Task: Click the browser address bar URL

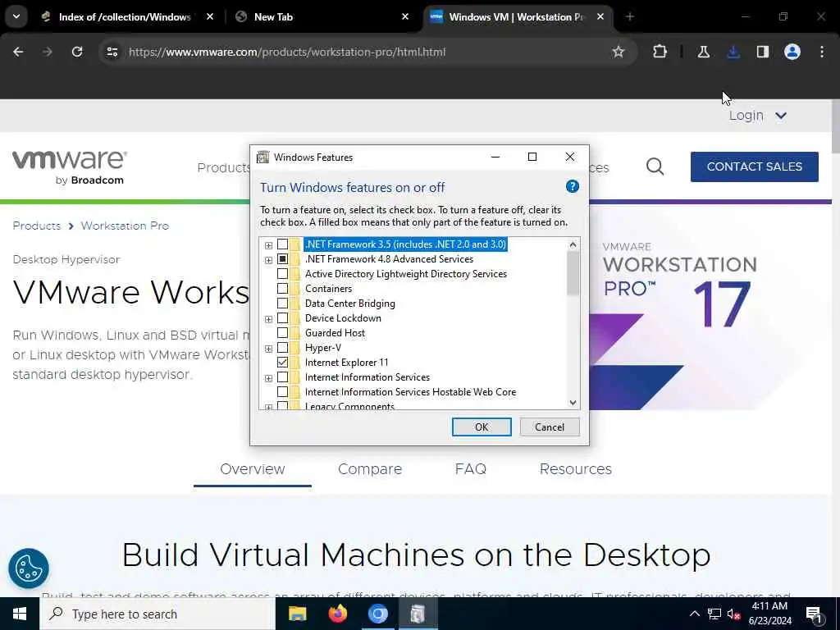Action: pos(287,52)
